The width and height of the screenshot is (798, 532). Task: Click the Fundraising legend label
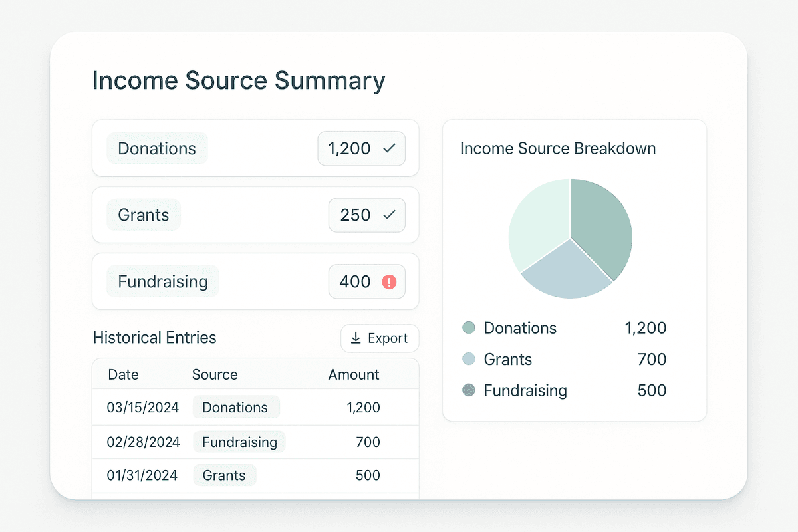525,390
